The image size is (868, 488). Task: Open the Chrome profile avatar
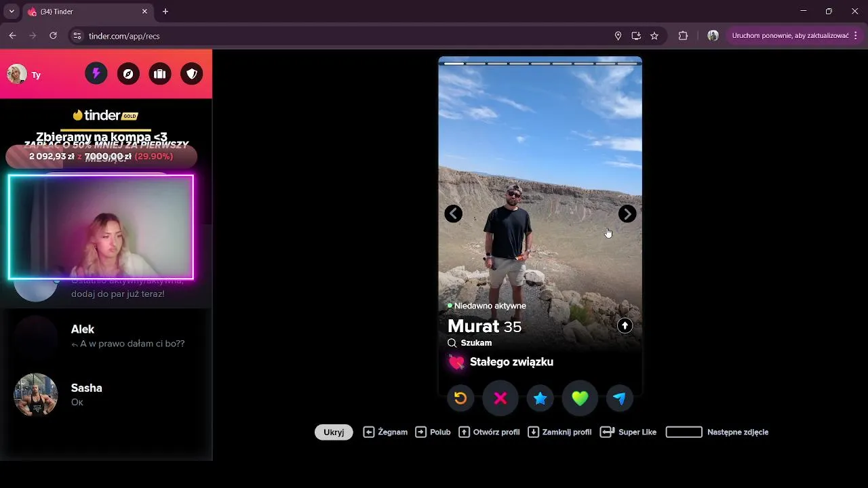pos(713,36)
